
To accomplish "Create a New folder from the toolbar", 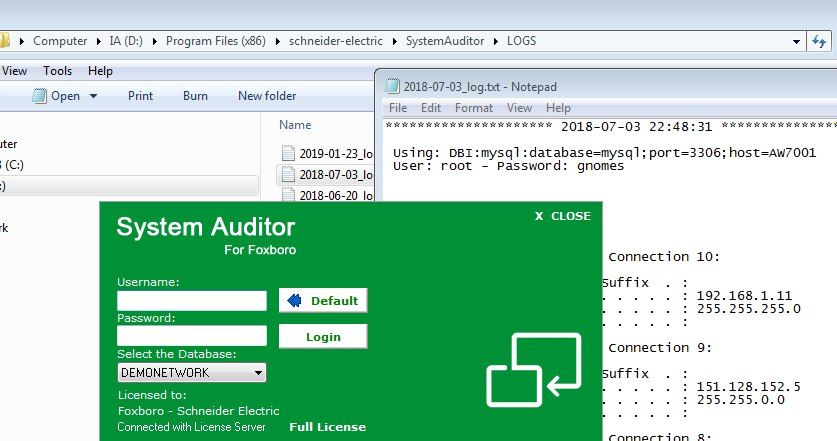I will (267, 96).
